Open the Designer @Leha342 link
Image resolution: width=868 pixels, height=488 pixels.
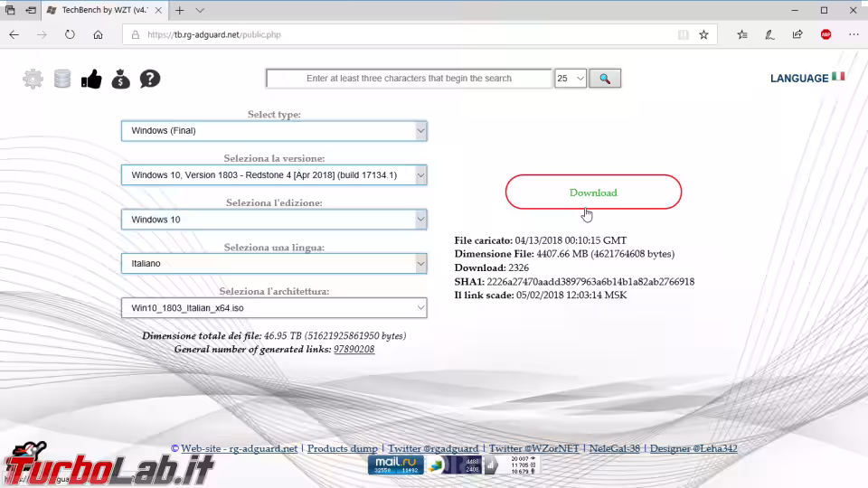(x=693, y=448)
